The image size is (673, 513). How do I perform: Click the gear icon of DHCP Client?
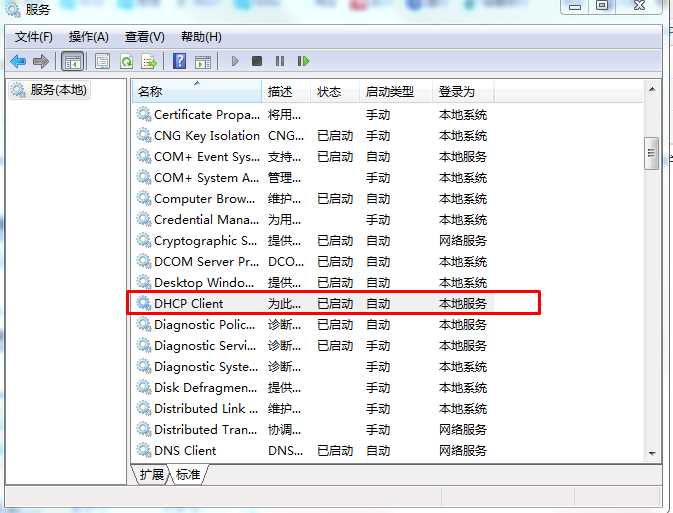(144, 303)
